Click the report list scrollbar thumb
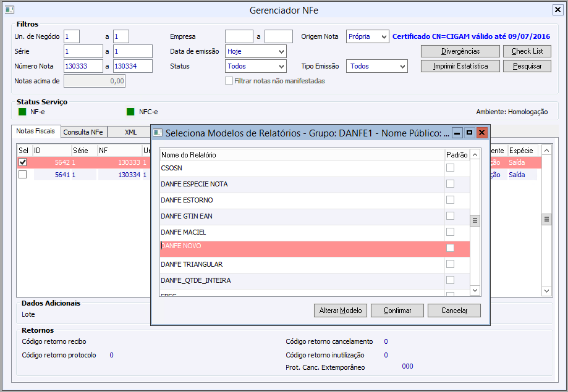This screenshot has width=568, height=392. [475, 220]
